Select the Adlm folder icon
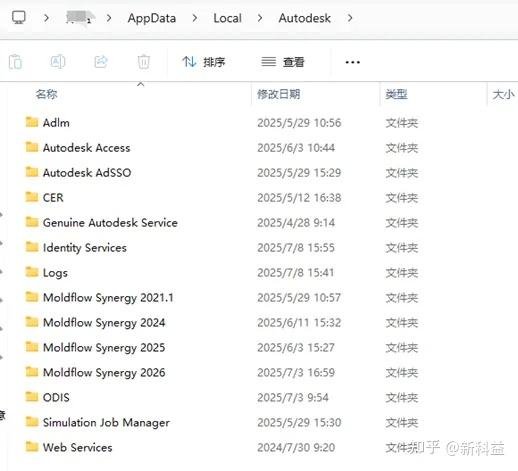Image resolution: width=518 pixels, height=471 pixels. [x=32, y=122]
